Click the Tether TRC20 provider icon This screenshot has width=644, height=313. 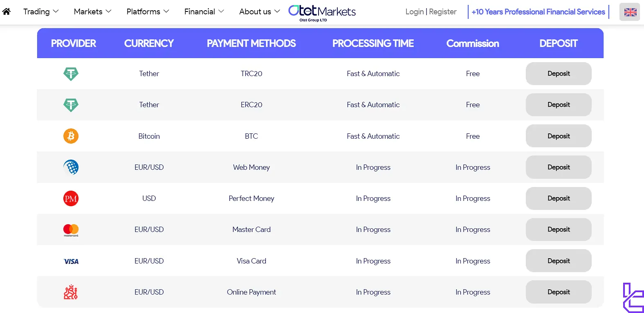pos(71,74)
